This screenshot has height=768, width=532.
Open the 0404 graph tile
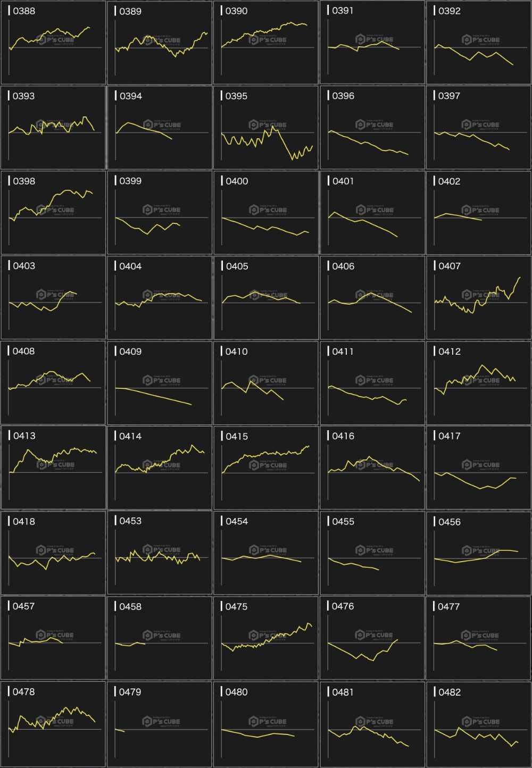point(160,298)
